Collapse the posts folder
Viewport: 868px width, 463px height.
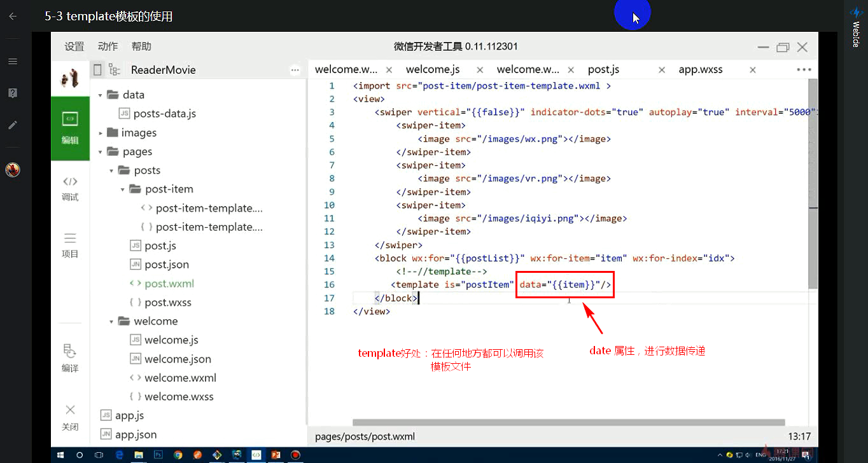pyautogui.click(x=111, y=170)
